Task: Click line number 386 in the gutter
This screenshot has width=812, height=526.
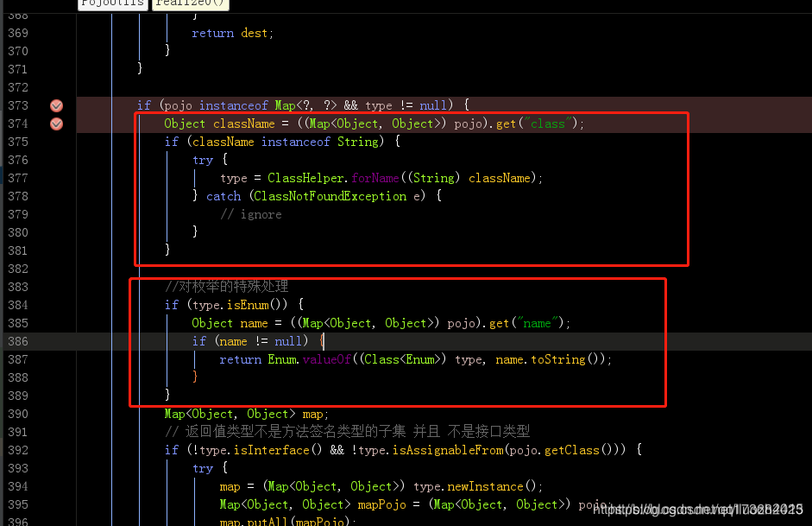Action: [18, 341]
